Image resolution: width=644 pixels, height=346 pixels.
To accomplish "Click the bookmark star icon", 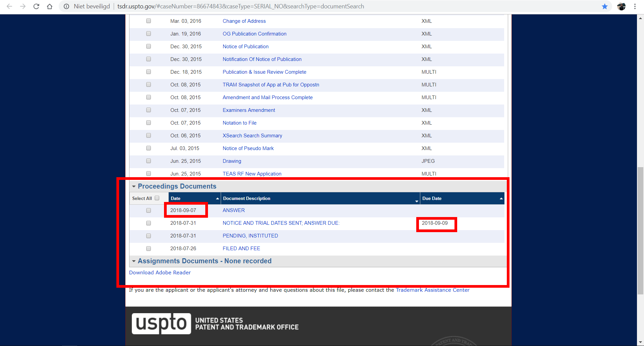I will click(604, 6).
